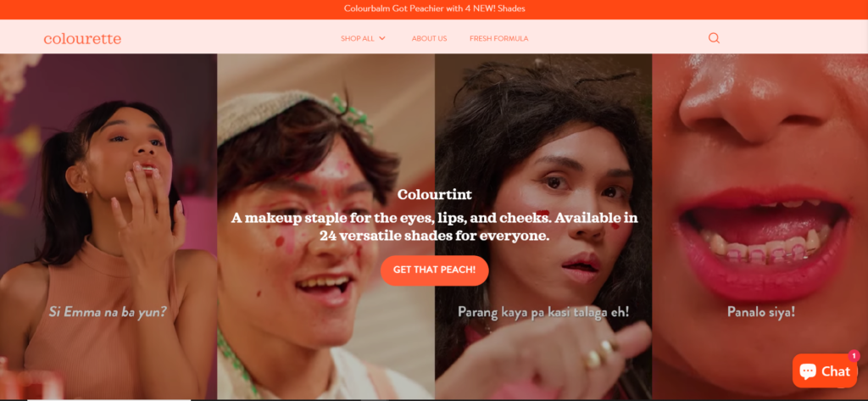Click the Colourtint heading text
The image size is (868, 401).
435,194
